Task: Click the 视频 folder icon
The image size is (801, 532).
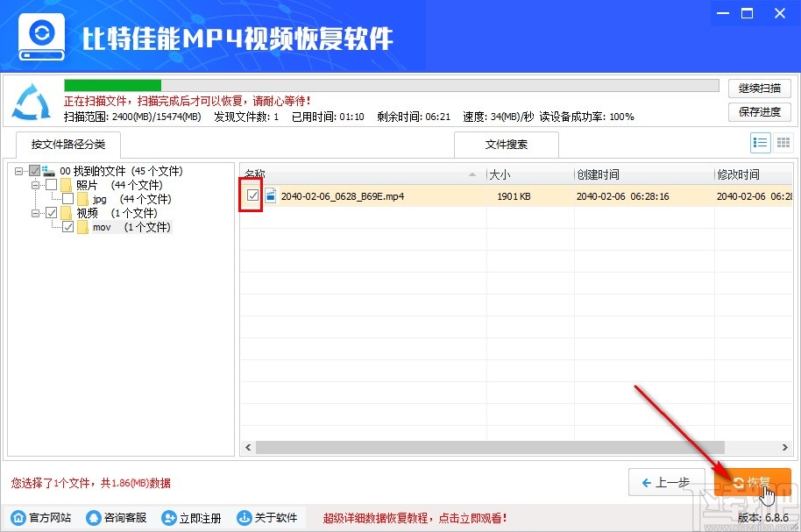Action: coord(66,213)
